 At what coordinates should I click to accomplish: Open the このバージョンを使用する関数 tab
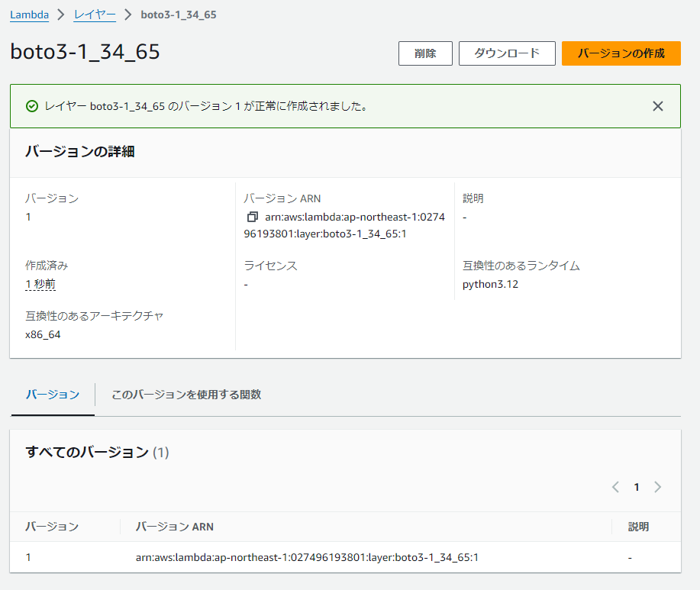(x=185, y=395)
